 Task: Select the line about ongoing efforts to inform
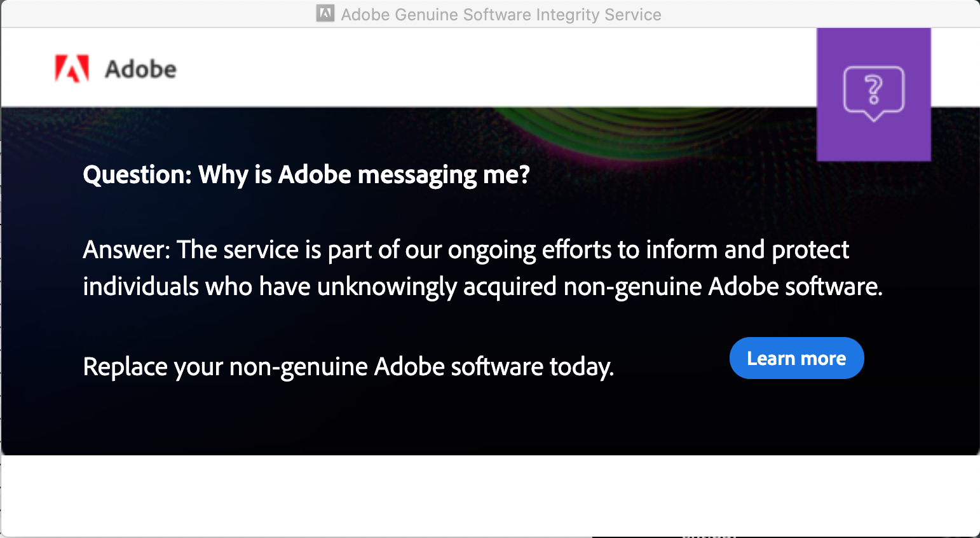[466, 249]
